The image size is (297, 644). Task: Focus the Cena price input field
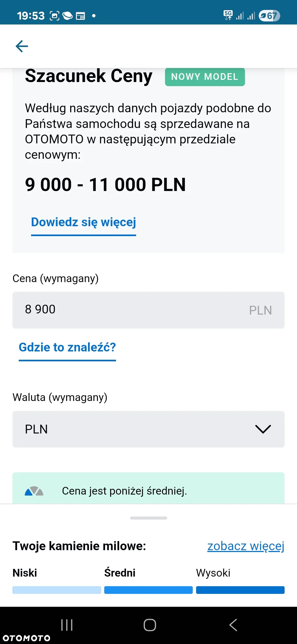(148, 310)
